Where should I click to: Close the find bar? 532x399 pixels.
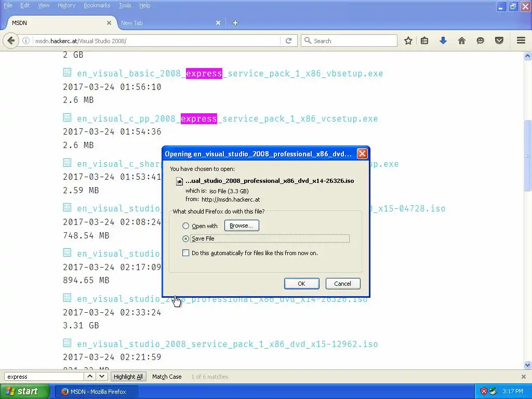pos(524,377)
